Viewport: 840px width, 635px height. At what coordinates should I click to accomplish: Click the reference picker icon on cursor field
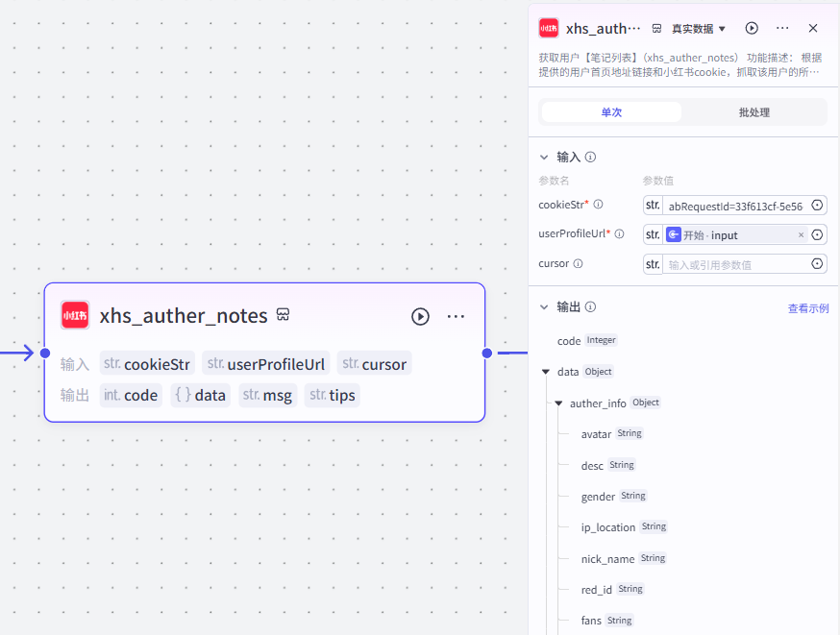click(x=816, y=263)
